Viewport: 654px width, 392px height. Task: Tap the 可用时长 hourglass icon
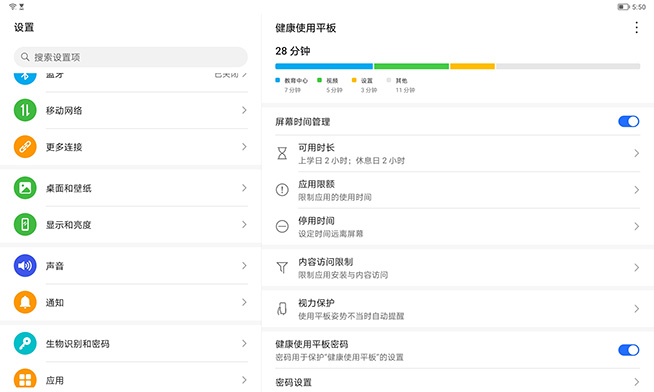[x=282, y=153]
